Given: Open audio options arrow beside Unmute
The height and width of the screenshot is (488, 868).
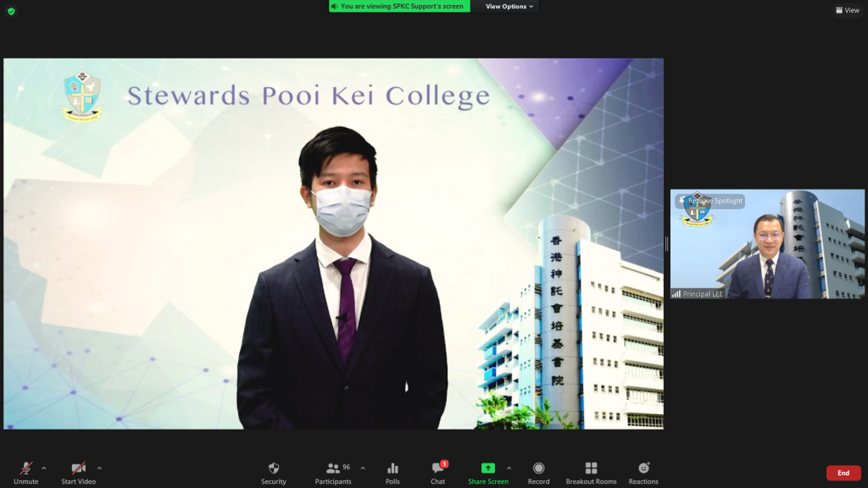Looking at the screenshot, I should 44,468.
